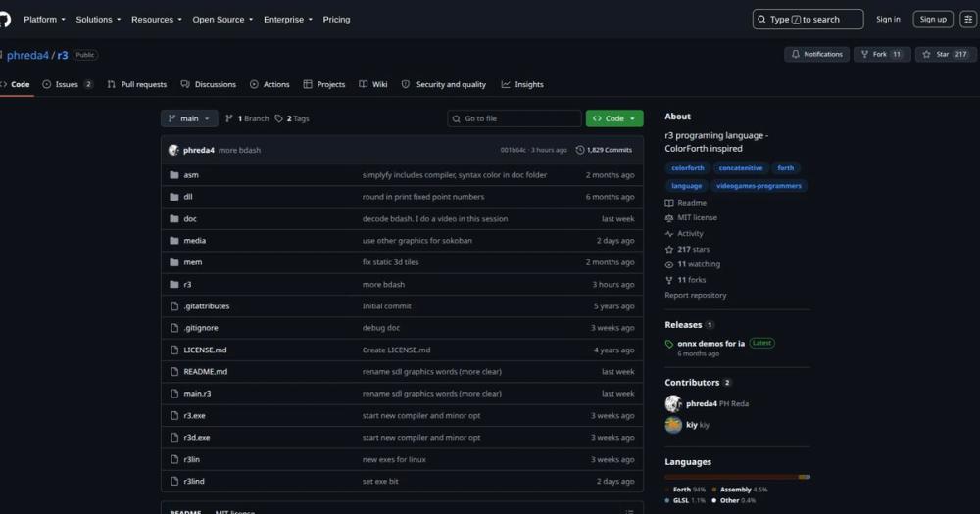This screenshot has width=980, height=514.
Task: Click the eye icon beside 11 watching
Action: [x=669, y=264]
